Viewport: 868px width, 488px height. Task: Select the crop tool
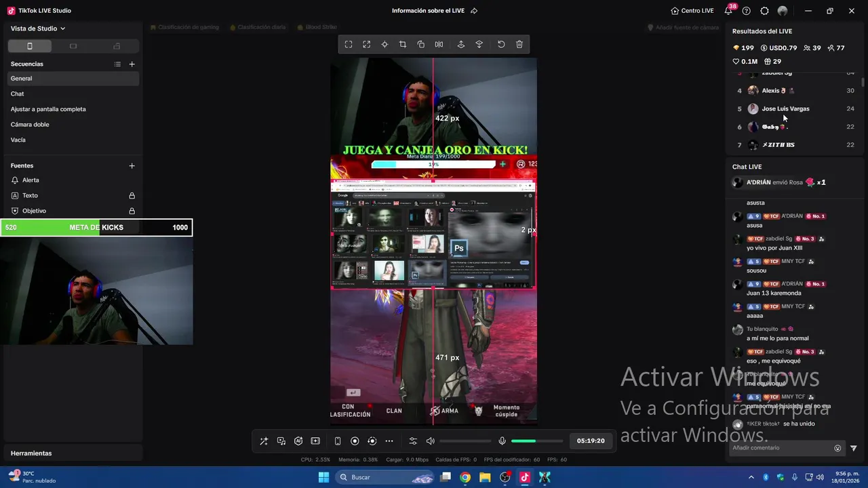point(403,45)
